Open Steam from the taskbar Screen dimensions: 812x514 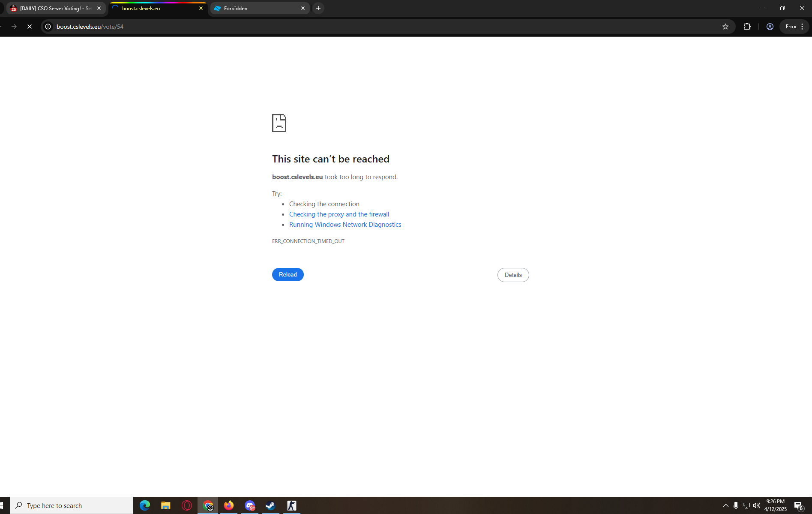(270, 505)
